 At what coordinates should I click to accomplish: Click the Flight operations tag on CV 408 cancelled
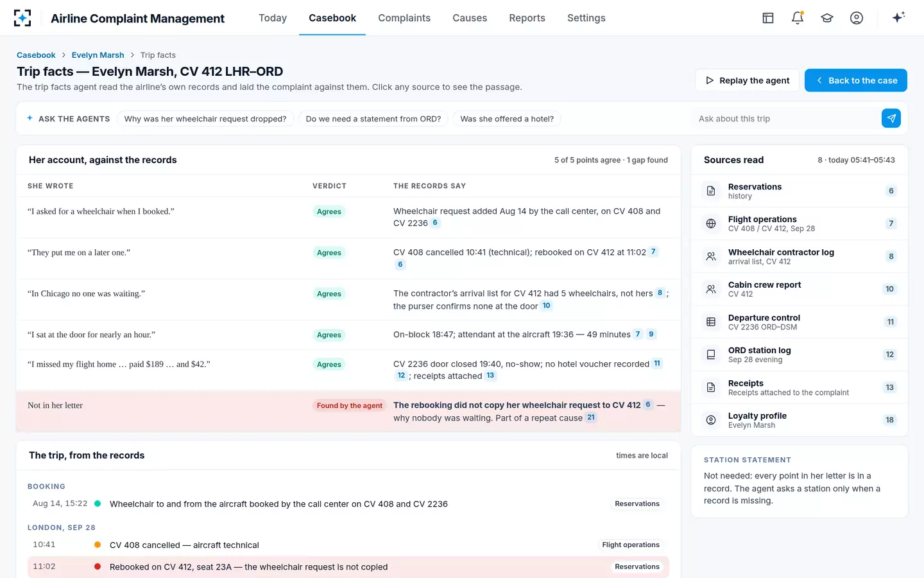point(631,545)
